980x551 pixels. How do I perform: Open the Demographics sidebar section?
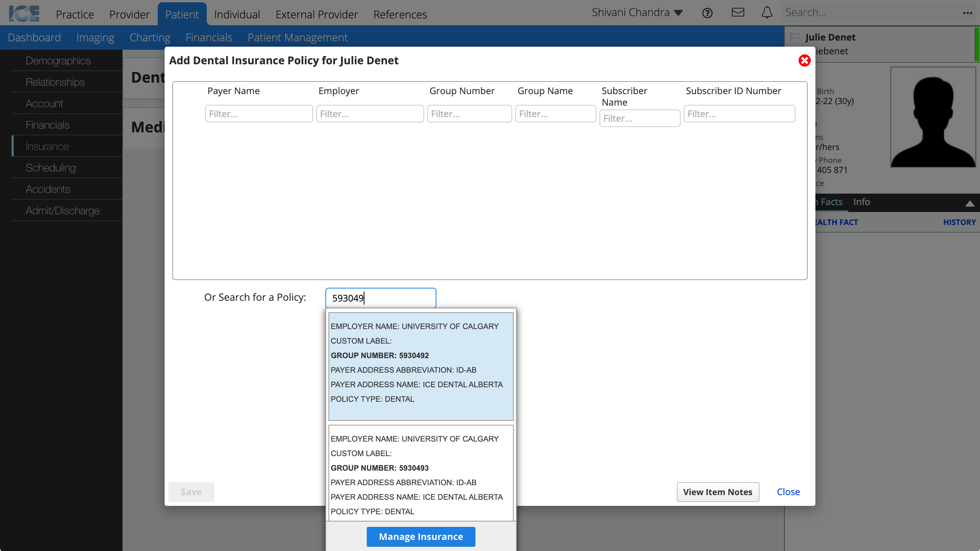(x=58, y=60)
